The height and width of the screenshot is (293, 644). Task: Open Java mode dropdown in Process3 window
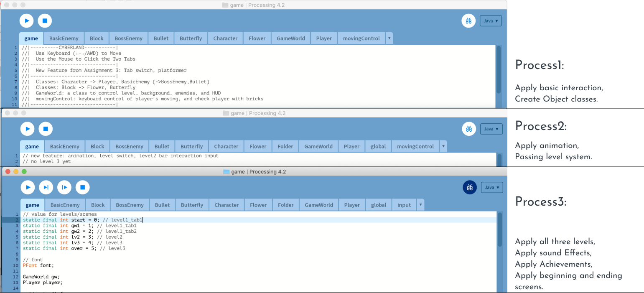pos(492,187)
